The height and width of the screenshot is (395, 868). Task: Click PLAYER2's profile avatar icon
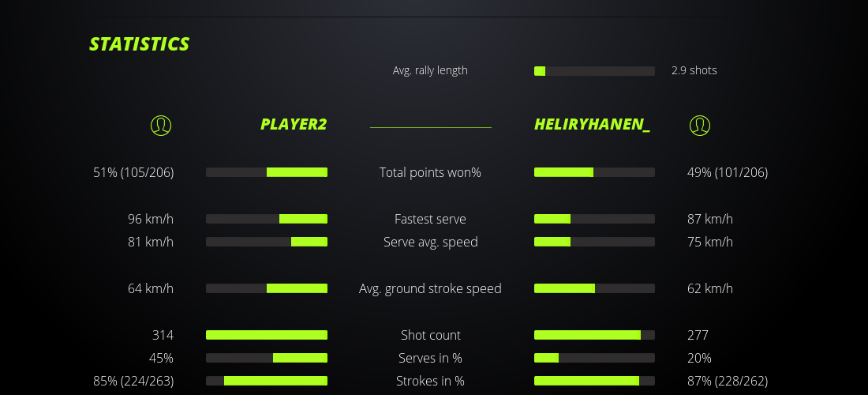pyautogui.click(x=160, y=125)
